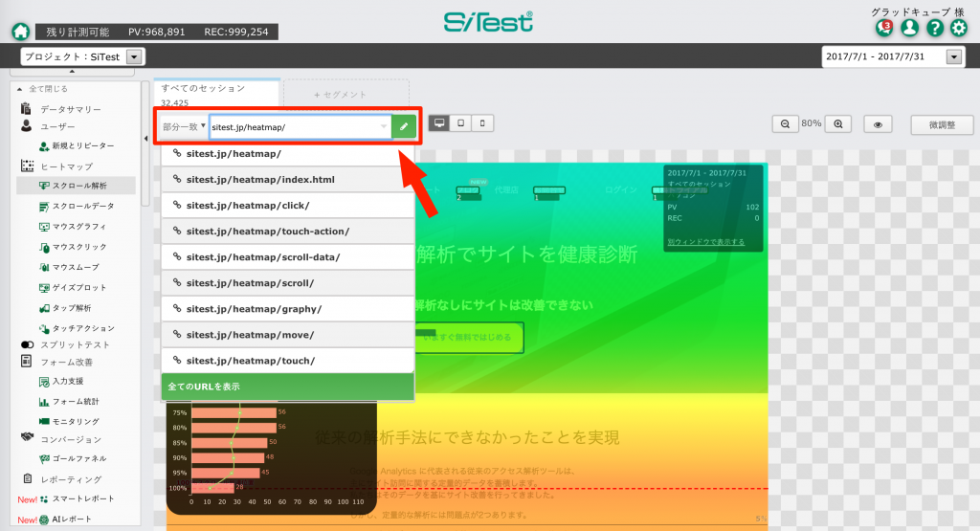Collapse all with 全て閉じる

(x=42, y=89)
